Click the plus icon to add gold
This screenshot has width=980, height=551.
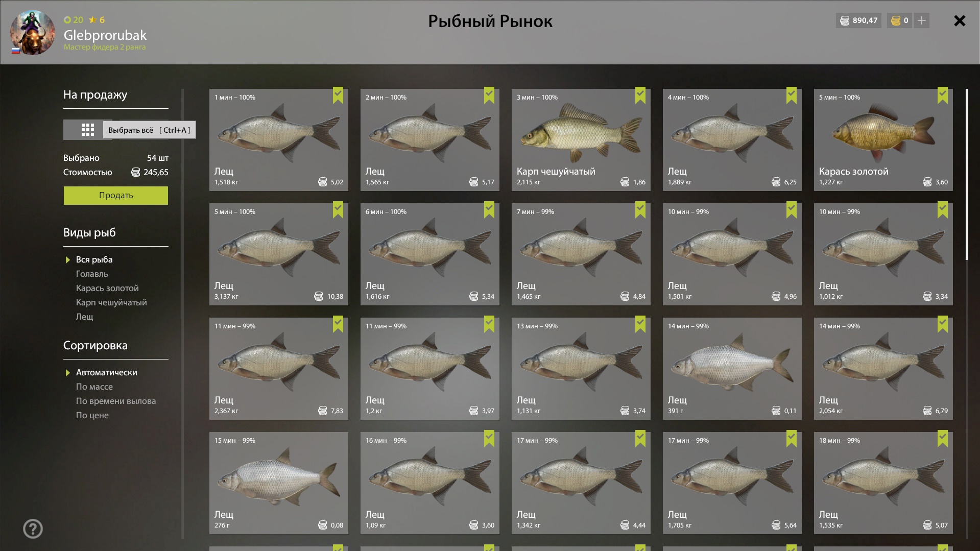pos(922,20)
